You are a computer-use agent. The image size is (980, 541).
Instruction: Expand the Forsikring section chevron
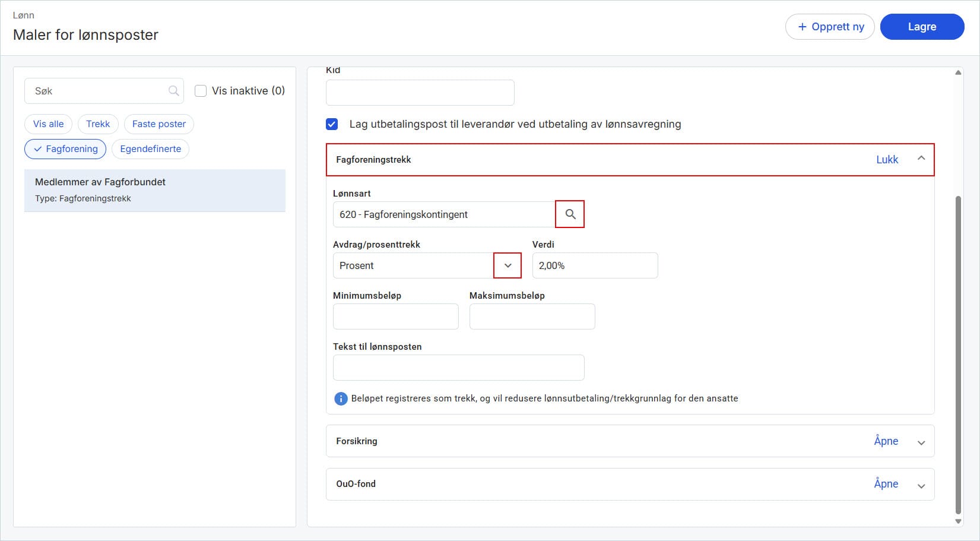tap(921, 442)
